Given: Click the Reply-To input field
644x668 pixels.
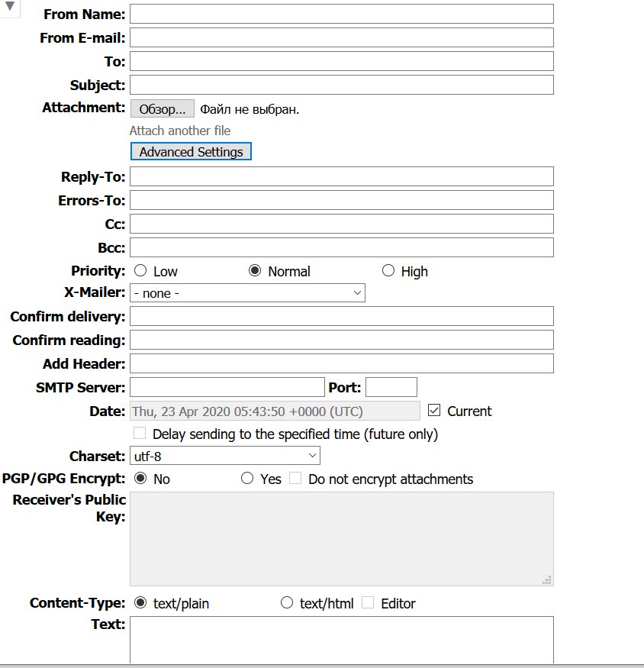Looking at the screenshot, I should coord(341,176).
